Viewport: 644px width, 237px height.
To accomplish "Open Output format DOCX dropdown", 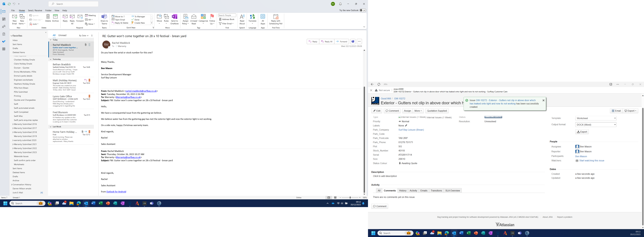I will (x=596, y=125).
